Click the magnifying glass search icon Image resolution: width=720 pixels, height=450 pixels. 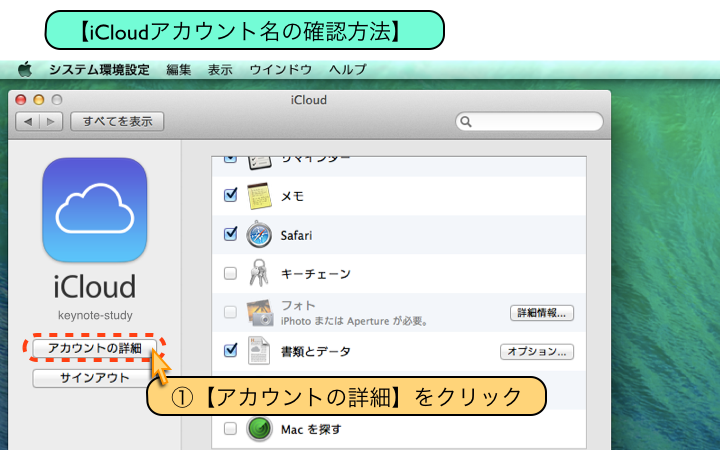[466, 122]
